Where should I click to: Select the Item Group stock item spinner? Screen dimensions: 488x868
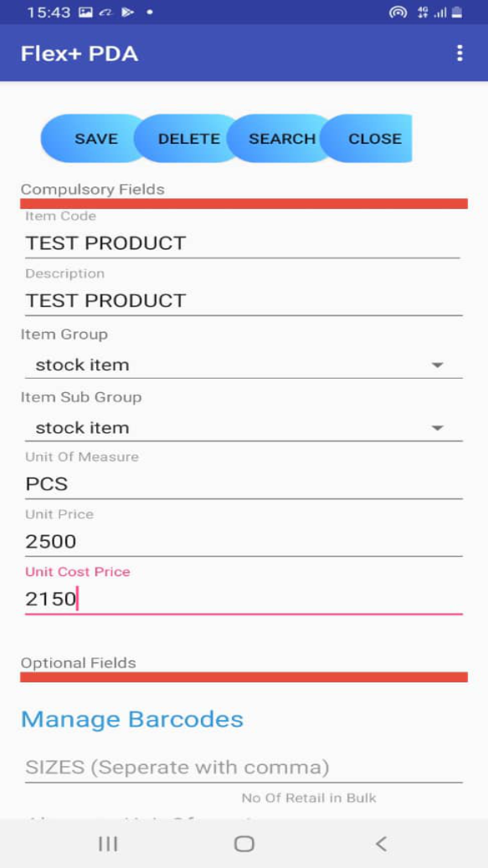[x=244, y=365]
